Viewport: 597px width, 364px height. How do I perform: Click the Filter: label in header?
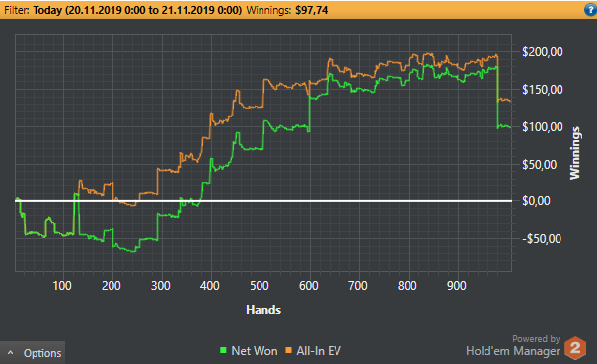(x=17, y=10)
